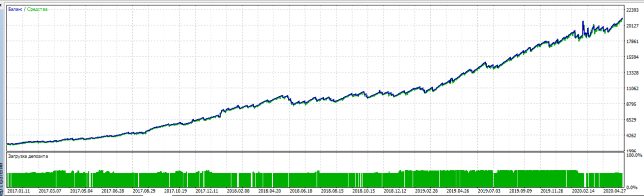Select the 22393 value on balance axis
This screenshot has width=644, height=196.
pos(633,10)
